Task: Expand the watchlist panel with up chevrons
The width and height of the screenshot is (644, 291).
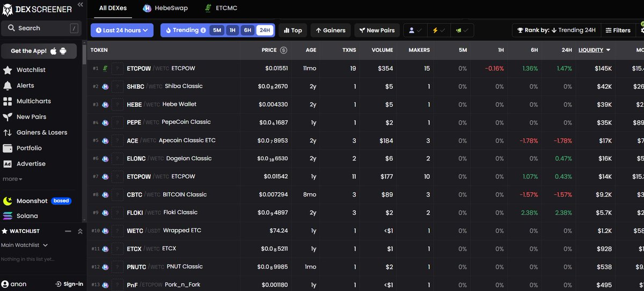Action: click(x=80, y=231)
